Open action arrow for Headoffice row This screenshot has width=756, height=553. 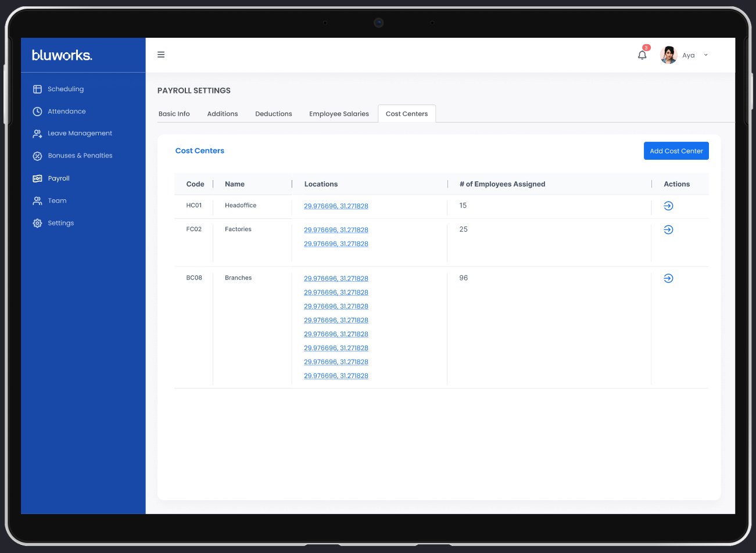[x=668, y=206]
